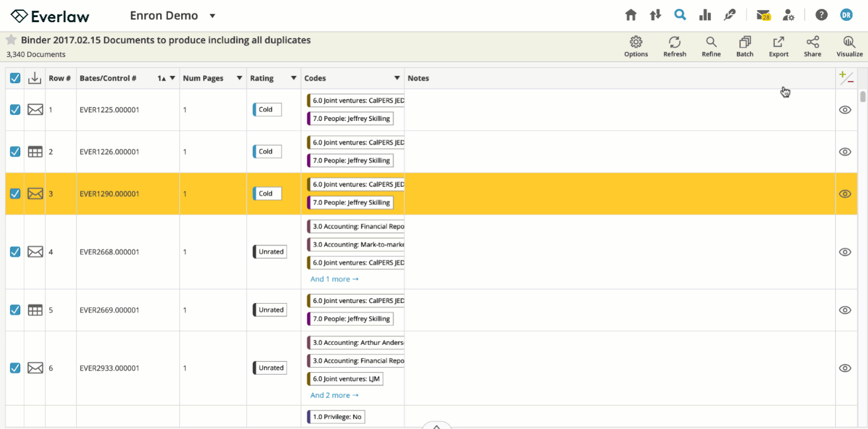Click the And 1 more codes link on row 4
Viewport: 868px width, 429px height.
point(334,278)
